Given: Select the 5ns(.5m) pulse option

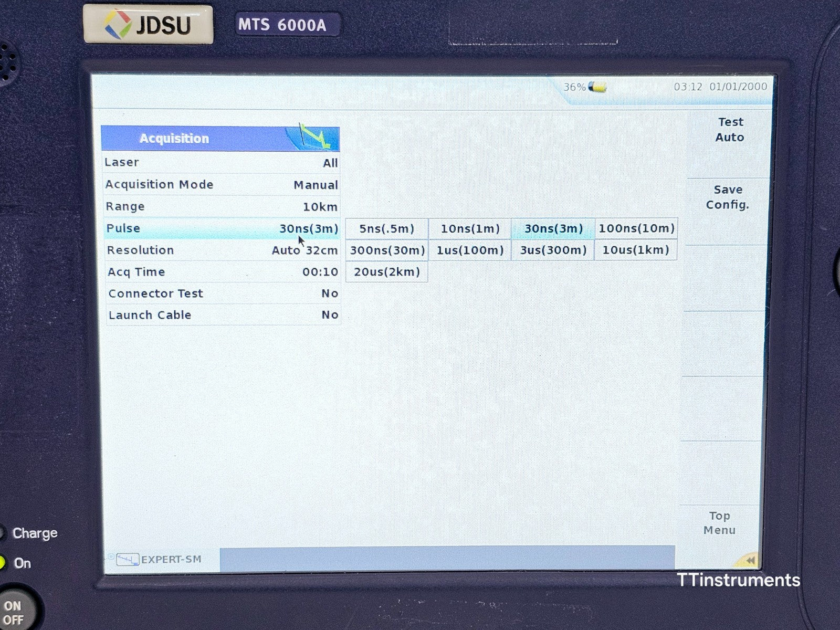Looking at the screenshot, I should tap(386, 228).
